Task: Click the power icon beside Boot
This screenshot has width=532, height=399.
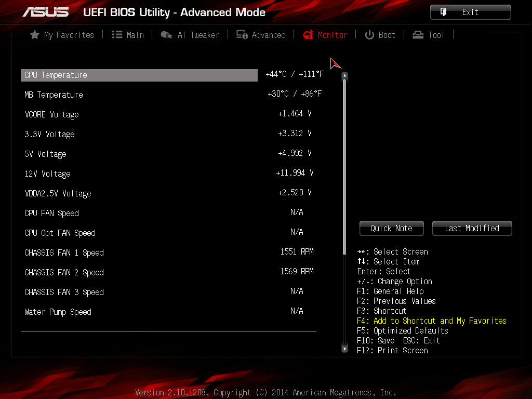Action: tap(369, 35)
